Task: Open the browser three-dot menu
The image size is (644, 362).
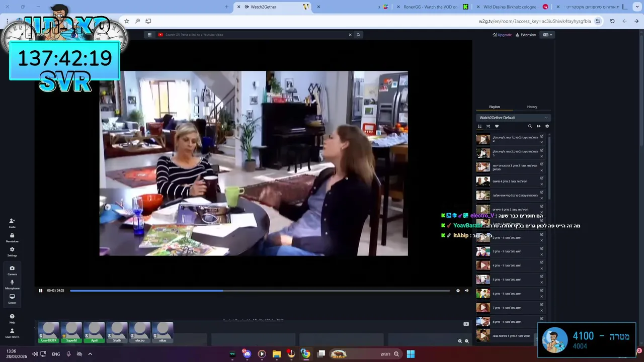Action: 7,21
